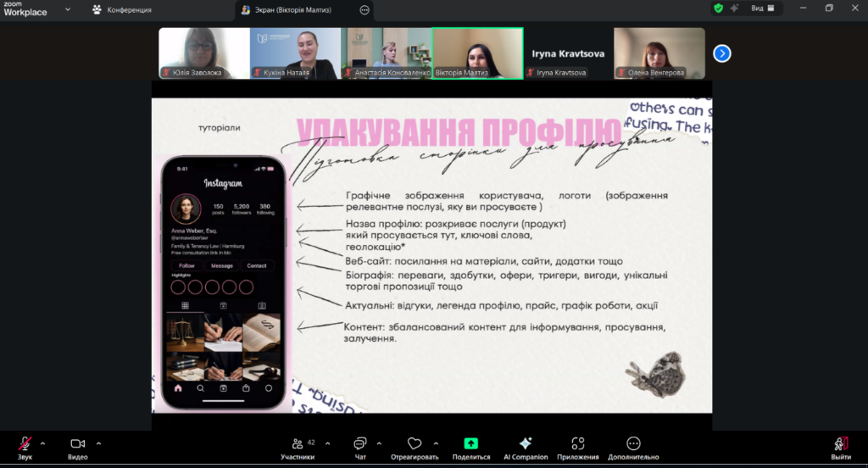Show next participants with blue arrow
This screenshot has height=468, width=868.
tap(722, 53)
